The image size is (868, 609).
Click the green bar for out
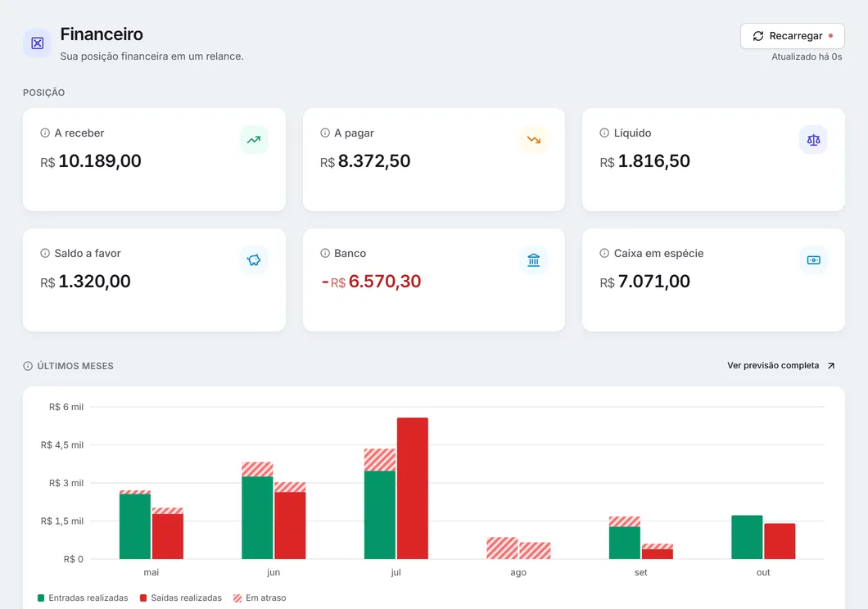[747, 537]
